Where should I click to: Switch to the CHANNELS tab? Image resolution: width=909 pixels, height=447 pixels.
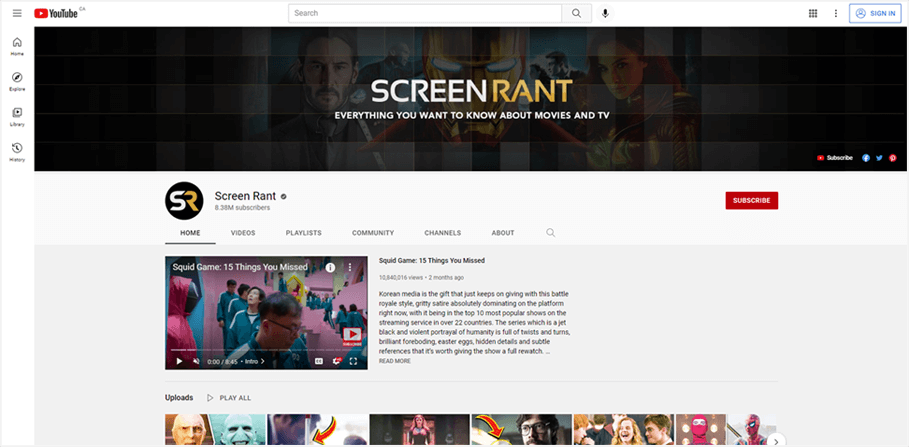coord(443,232)
